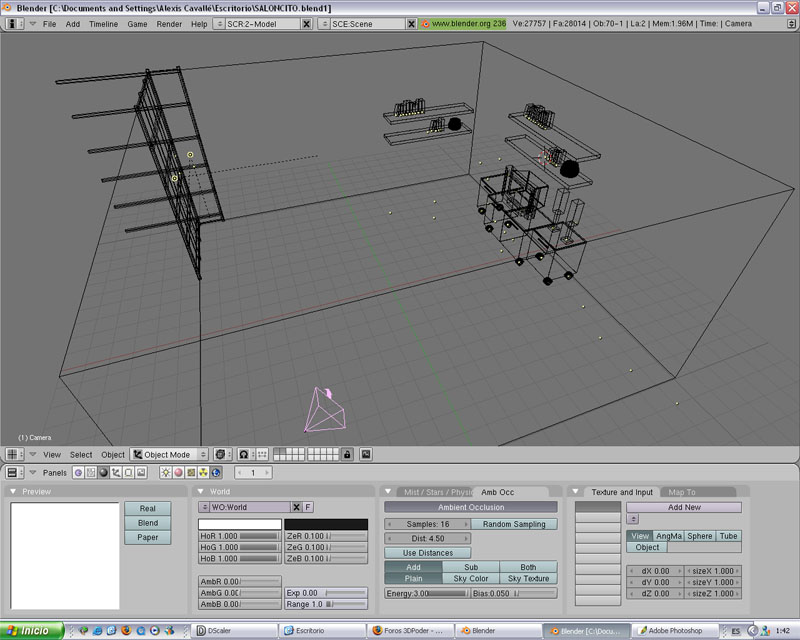The height and width of the screenshot is (640, 800).
Task: Switch to the Editing context buttons
Action: tap(129, 473)
